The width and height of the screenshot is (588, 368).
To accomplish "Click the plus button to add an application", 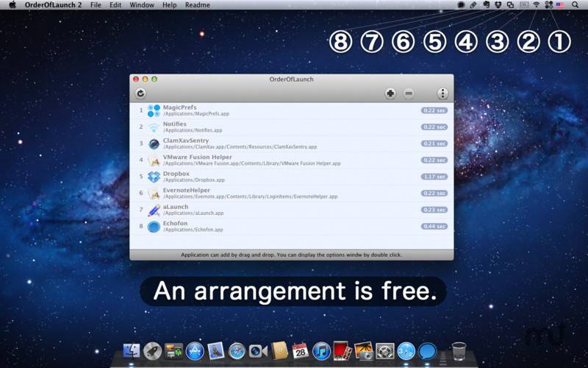I will click(x=390, y=93).
